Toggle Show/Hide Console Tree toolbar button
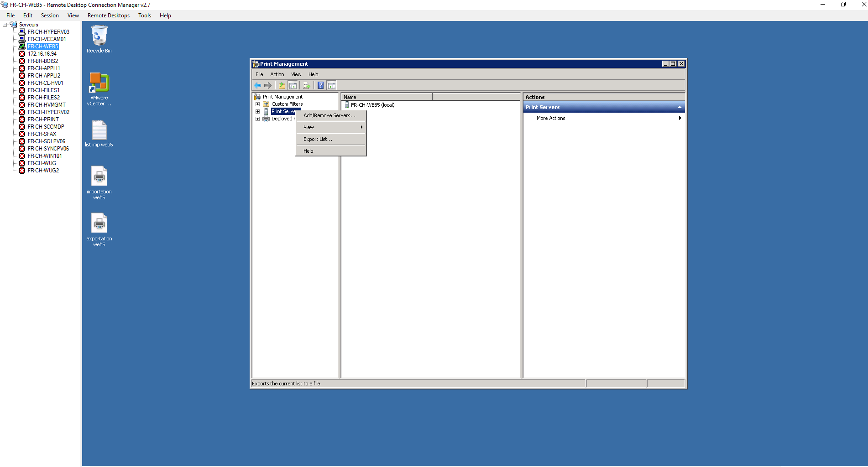The width and height of the screenshot is (868, 467). (293, 85)
